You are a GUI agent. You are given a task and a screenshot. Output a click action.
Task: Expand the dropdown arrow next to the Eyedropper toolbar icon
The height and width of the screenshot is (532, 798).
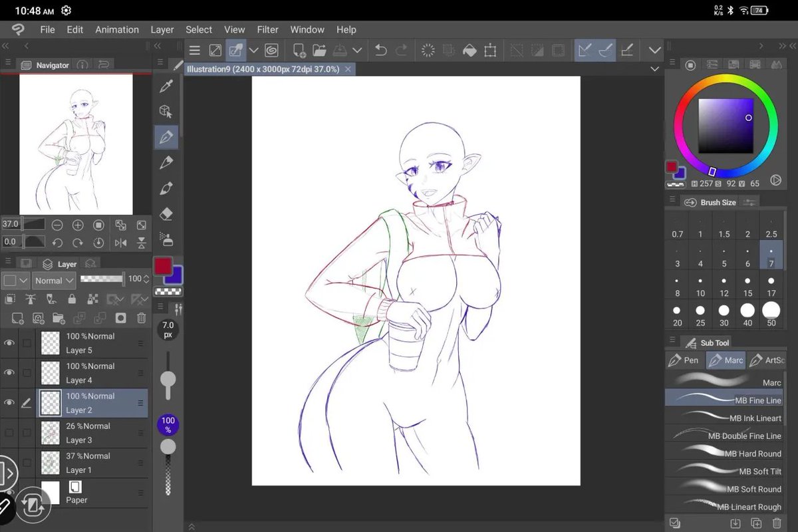pos(253,50)
